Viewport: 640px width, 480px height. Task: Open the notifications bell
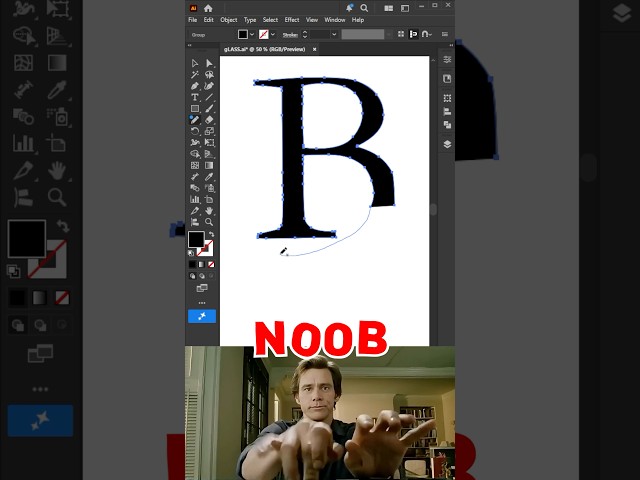[x=350, y=8]
